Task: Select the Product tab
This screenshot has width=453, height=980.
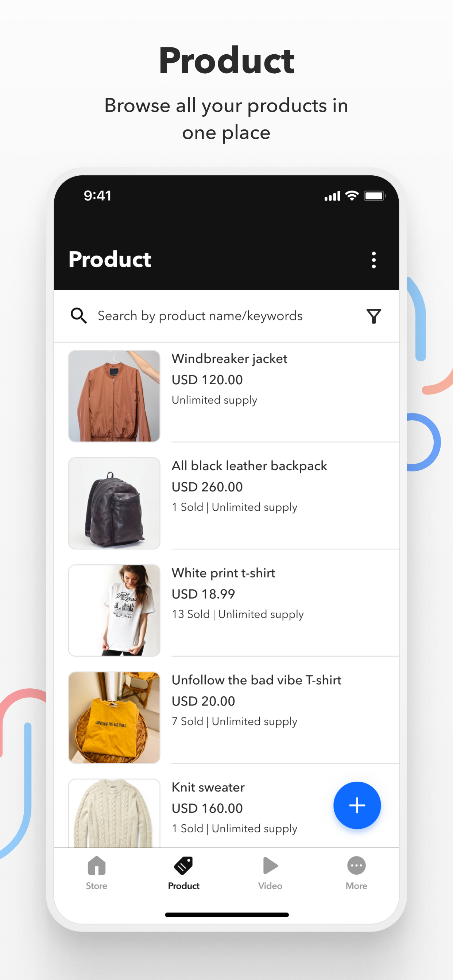Action: (x=183, y=873)
